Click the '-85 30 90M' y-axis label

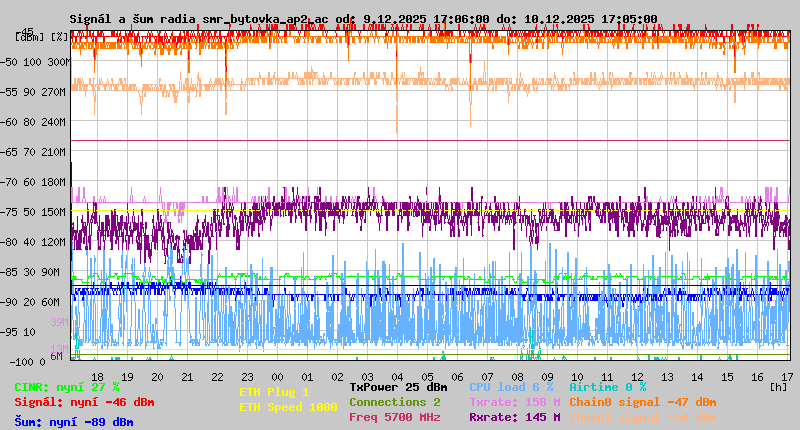point(30,272)
